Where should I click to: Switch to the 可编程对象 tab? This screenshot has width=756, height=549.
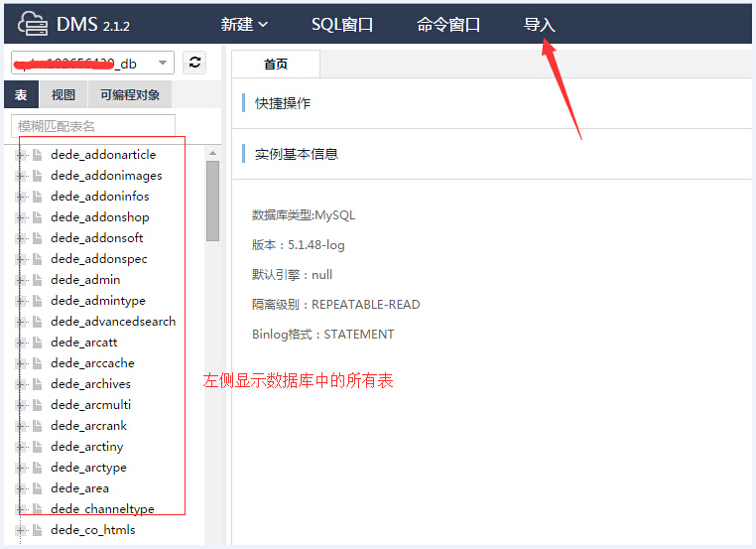click(129, 95)
